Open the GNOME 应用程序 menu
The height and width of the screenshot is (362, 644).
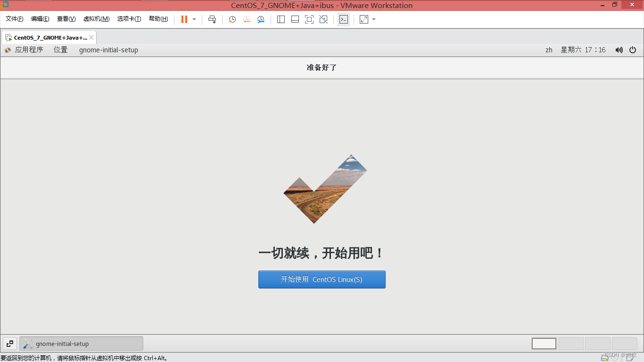(24, 50)
